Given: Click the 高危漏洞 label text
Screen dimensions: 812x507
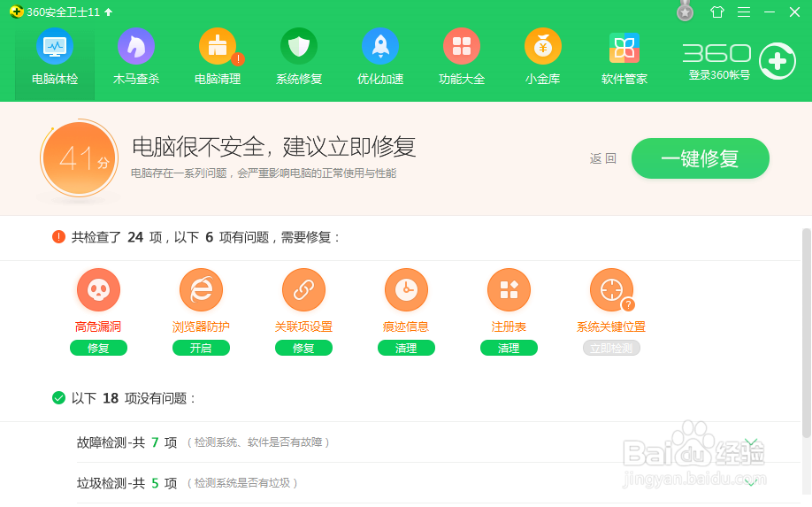Looking at the screenshot, I should [98, 326].
